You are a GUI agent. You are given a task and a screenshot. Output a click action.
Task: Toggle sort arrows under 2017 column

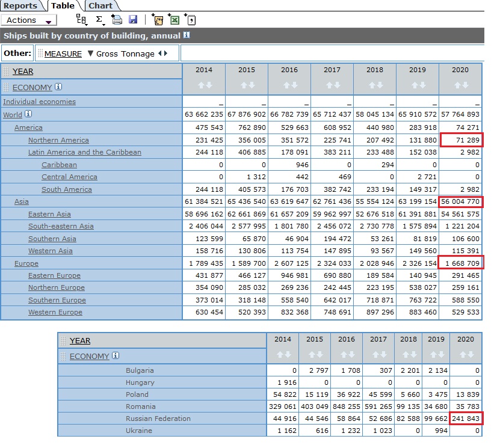click(x=333, y=85)
